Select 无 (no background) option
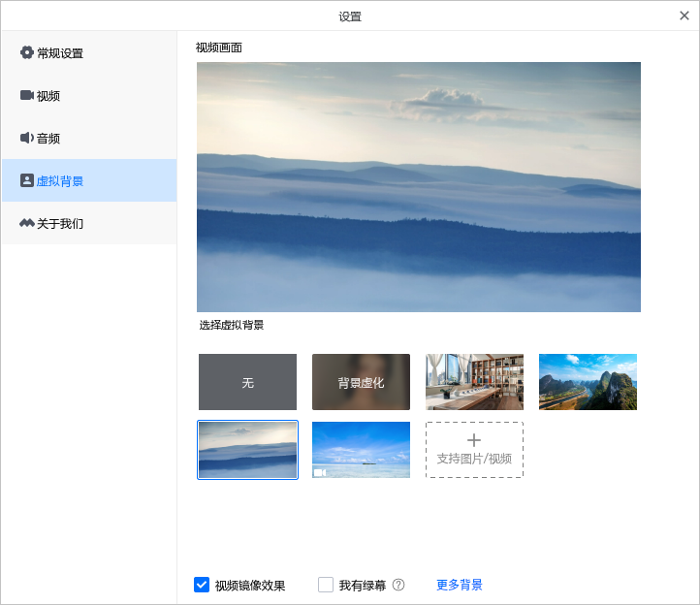Viewport: 700px width, 605px height. [x=247, y=382]
